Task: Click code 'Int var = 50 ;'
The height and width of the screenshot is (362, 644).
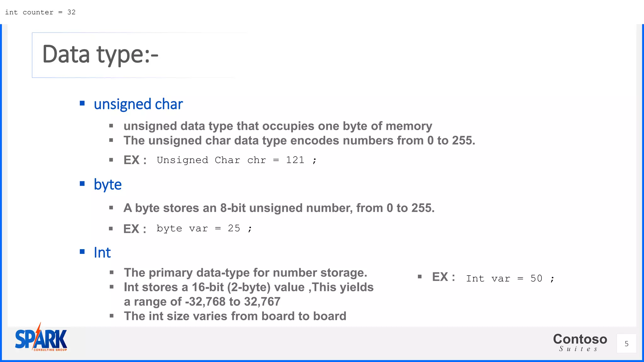Action: [510, 278]
